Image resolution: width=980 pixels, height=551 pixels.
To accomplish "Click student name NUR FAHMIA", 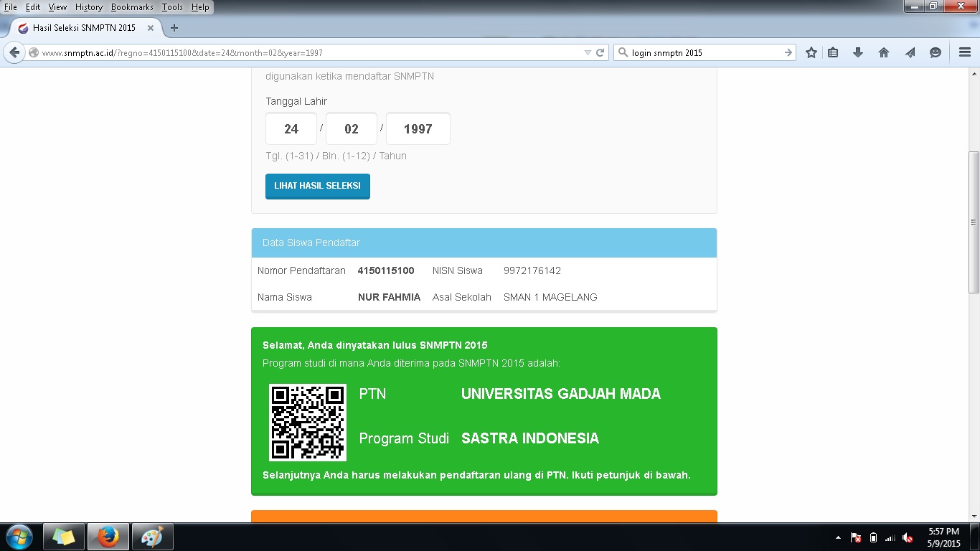I will tap(389, 297).
